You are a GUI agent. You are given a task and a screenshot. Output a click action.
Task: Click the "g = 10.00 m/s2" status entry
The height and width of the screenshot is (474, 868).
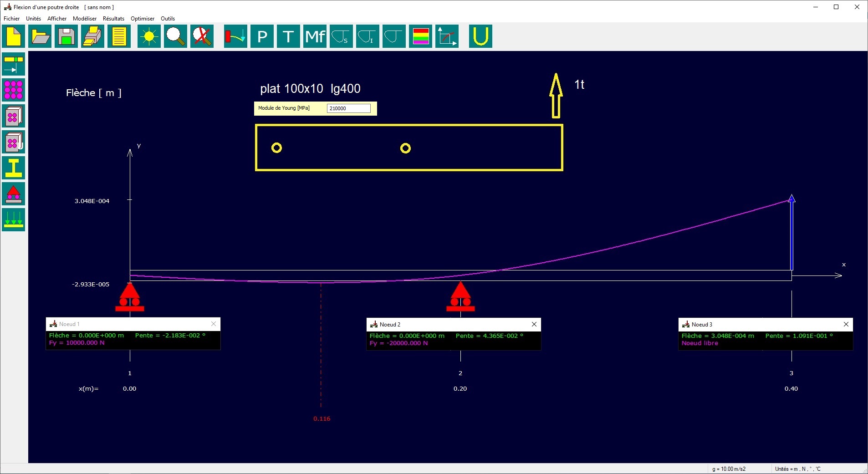(729, 469)
